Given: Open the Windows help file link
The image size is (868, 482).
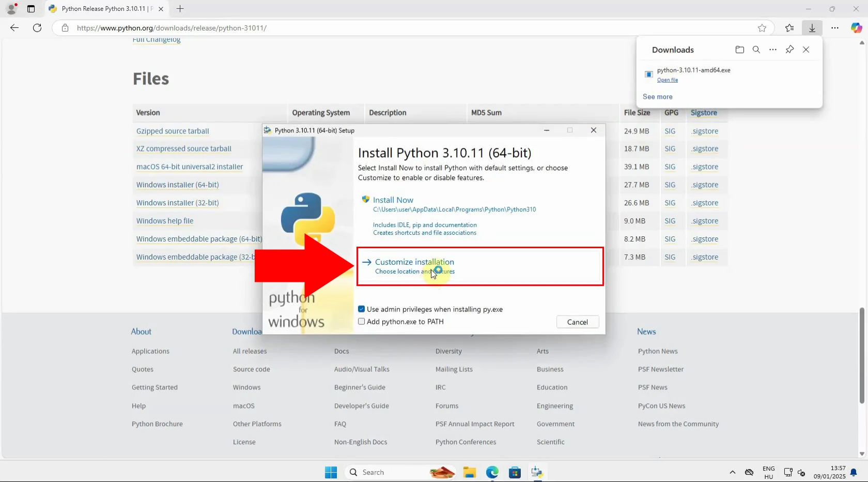Looking at the screenshot, I should pos(165,221).
